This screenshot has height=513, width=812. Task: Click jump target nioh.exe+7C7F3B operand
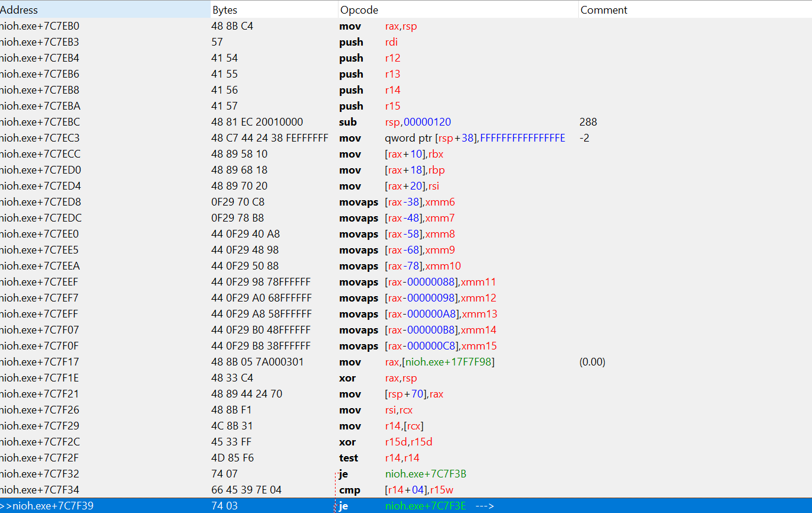(425, 474)
